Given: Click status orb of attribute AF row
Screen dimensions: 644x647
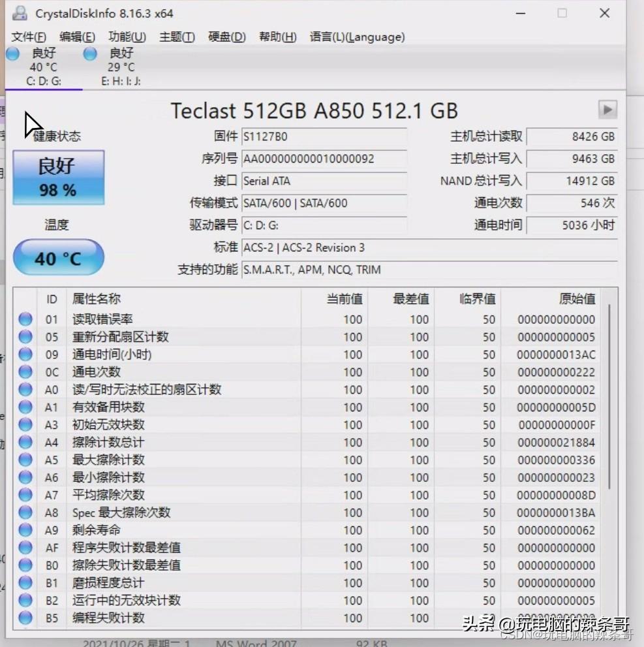Looking at the screenshot, I should point(25,547).
